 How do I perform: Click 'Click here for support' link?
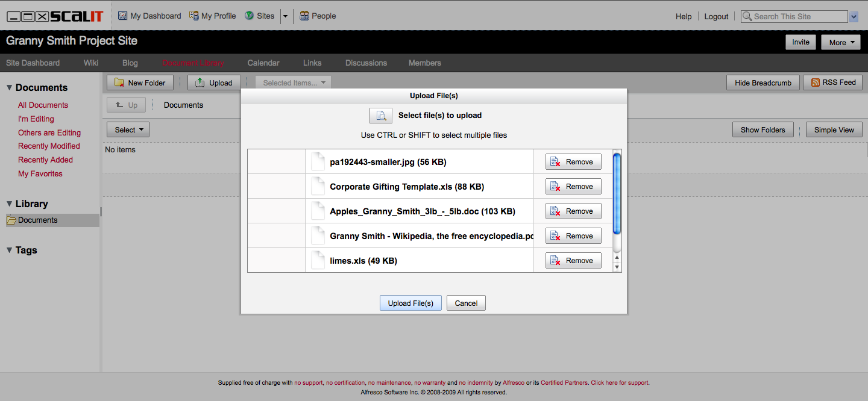tap(620, 382)
